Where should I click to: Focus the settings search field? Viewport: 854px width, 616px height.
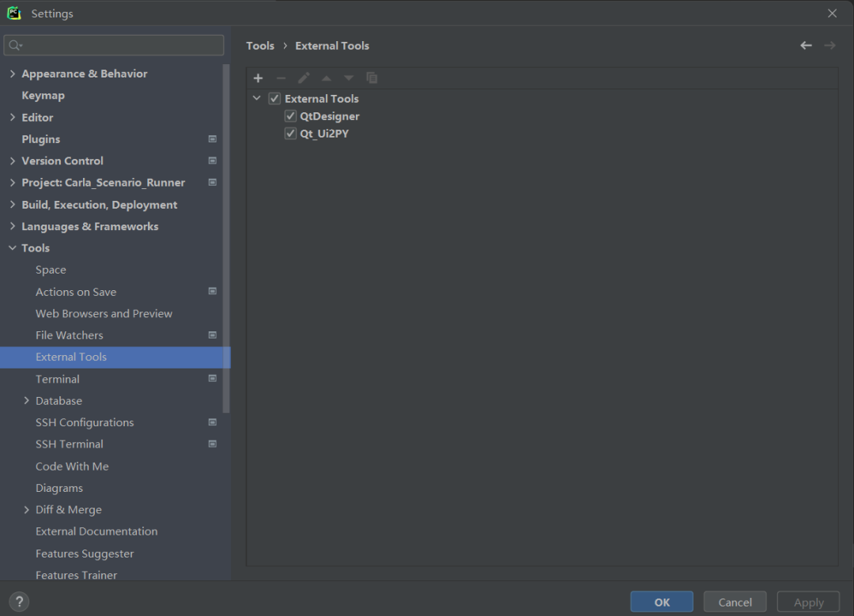(114, 45)
